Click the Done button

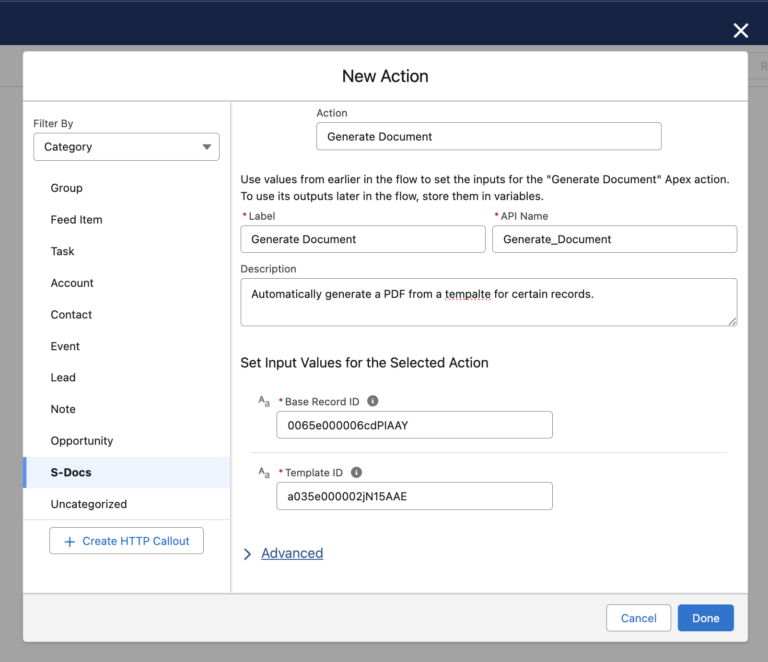[706, 618]
